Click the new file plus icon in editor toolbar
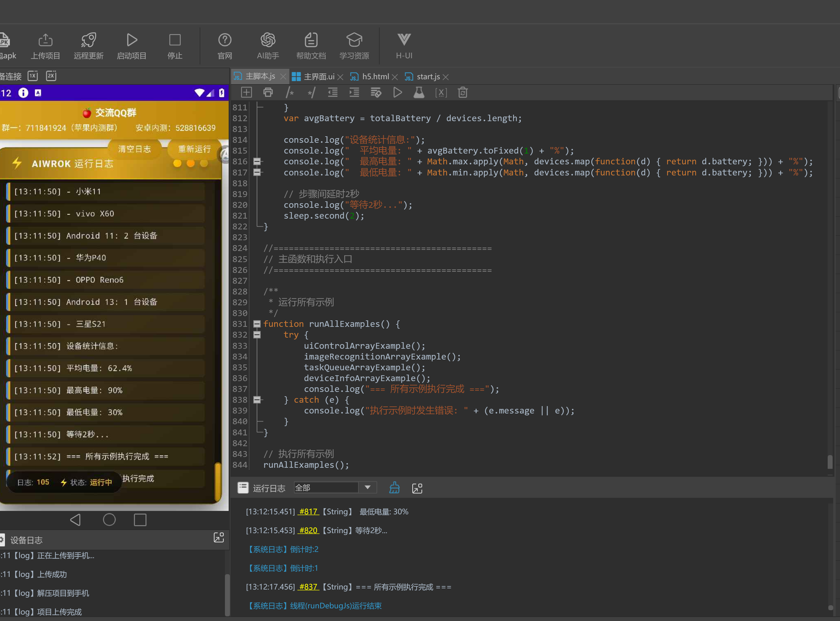840x621 pixels. click(x=247, y=93)
